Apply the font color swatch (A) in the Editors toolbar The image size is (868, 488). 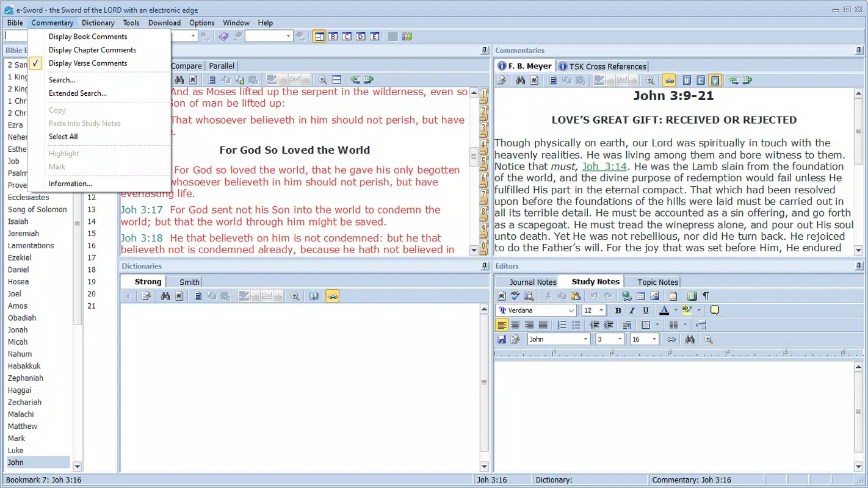664,310
